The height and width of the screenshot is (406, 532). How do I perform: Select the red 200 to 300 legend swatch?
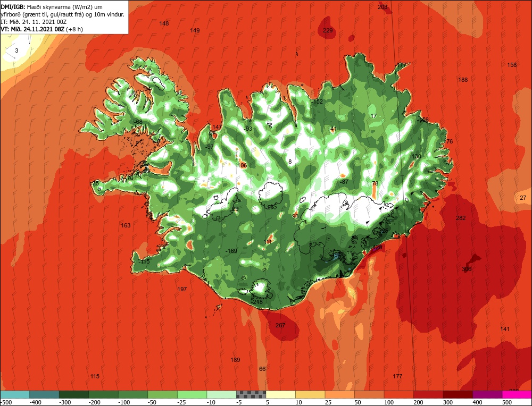(428, 394)
